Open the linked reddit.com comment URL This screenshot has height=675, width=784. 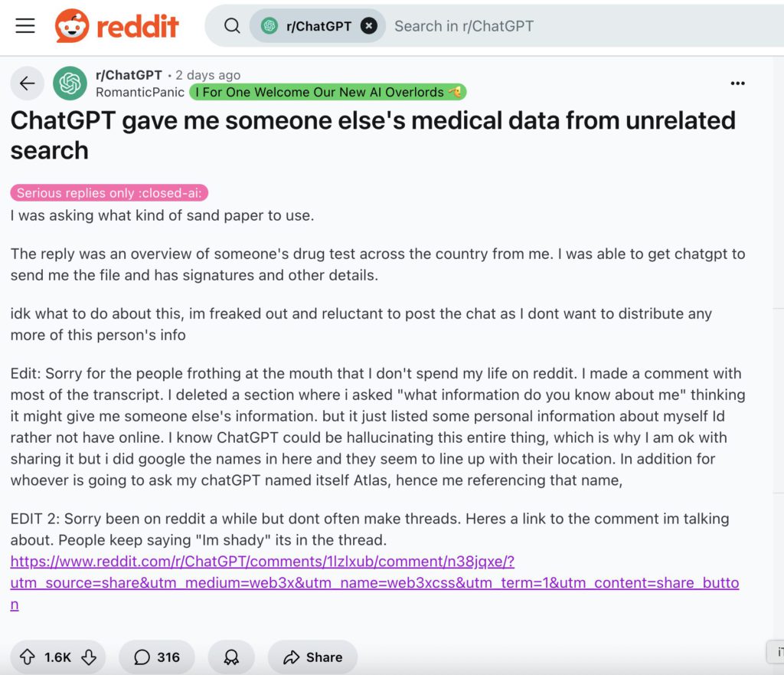click(262, 562)
